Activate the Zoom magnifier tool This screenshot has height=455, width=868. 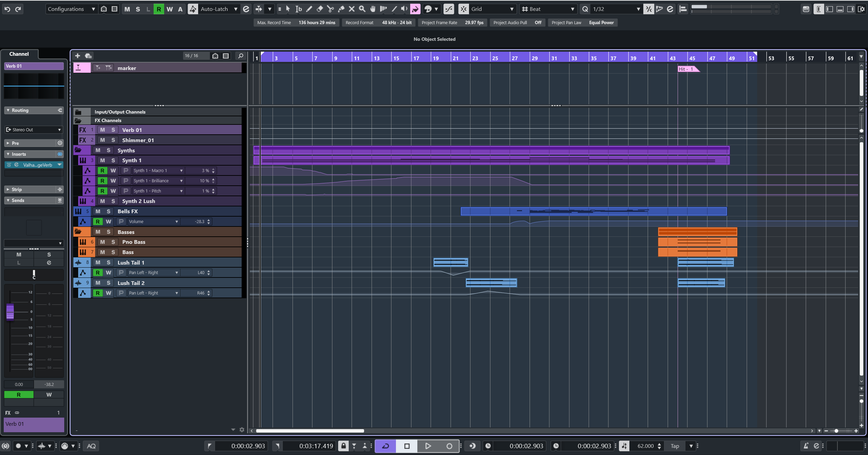pos(362,9)
